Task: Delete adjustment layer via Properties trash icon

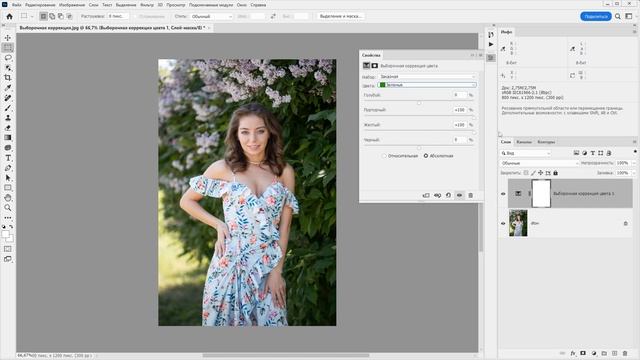Action: pyautogui.click(x=470, y=196)
